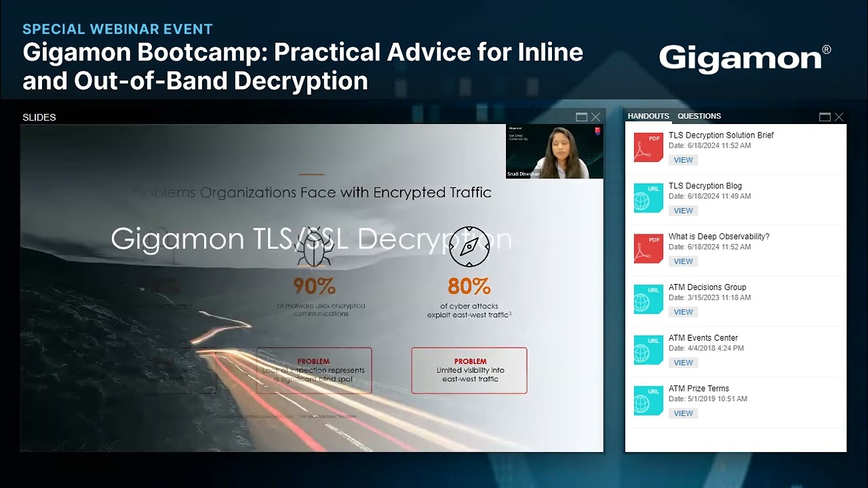Click the Gigamon logo
Screen dimensions: 868x488
(x=745, y=58)
